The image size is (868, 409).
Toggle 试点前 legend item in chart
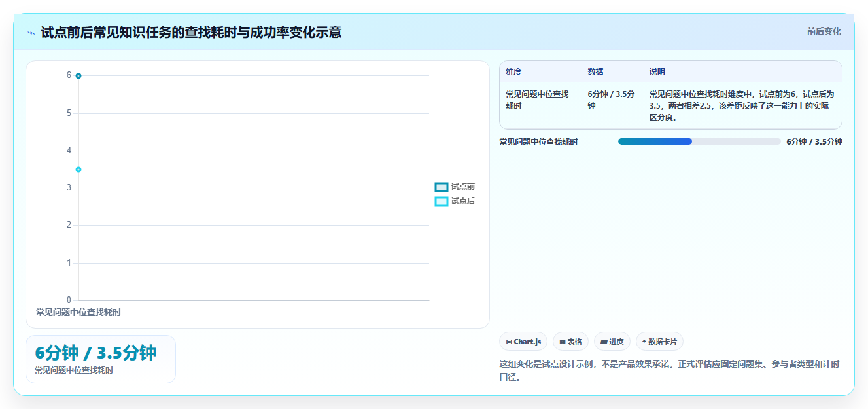[x=455, y=187]
